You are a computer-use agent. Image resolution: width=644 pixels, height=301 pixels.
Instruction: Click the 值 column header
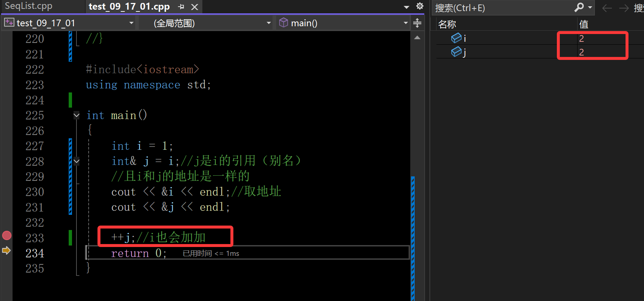pyautogui.click(x=584, y=24)
